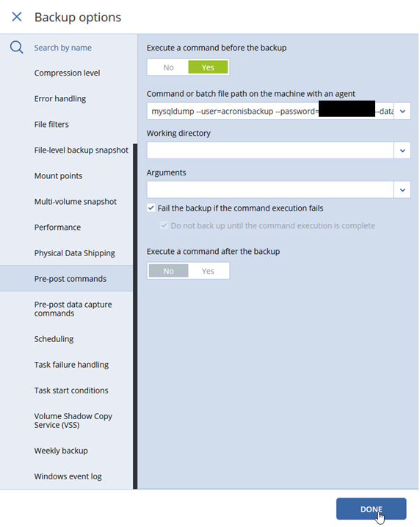Image resolution: width=420 pixels, height=527 pixels.
Task: Click the Search by name field
Action: [63, 48]
